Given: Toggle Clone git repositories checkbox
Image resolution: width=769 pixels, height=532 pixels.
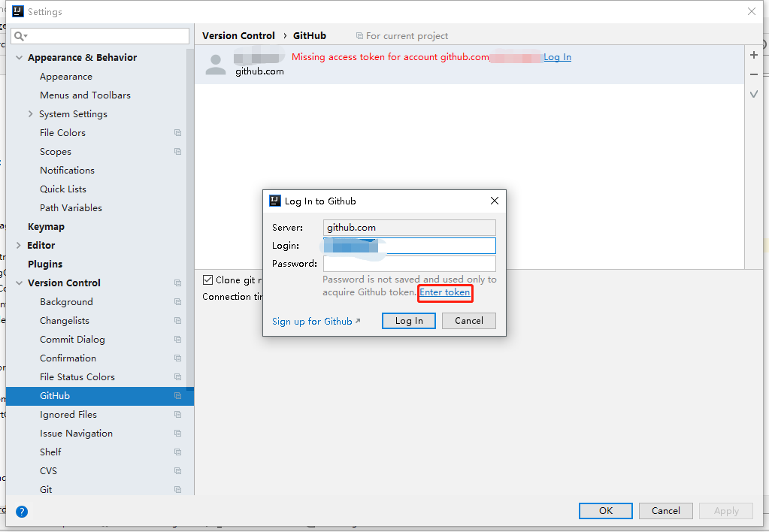Looking at the screenshot, I should coord(208,280).
